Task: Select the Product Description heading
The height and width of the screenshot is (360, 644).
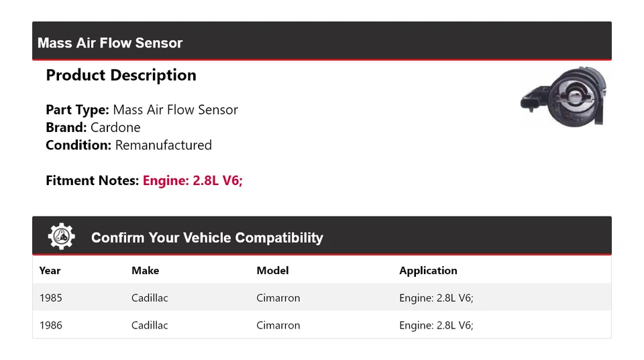Action: pyautogui.click(x=121, y=75)
